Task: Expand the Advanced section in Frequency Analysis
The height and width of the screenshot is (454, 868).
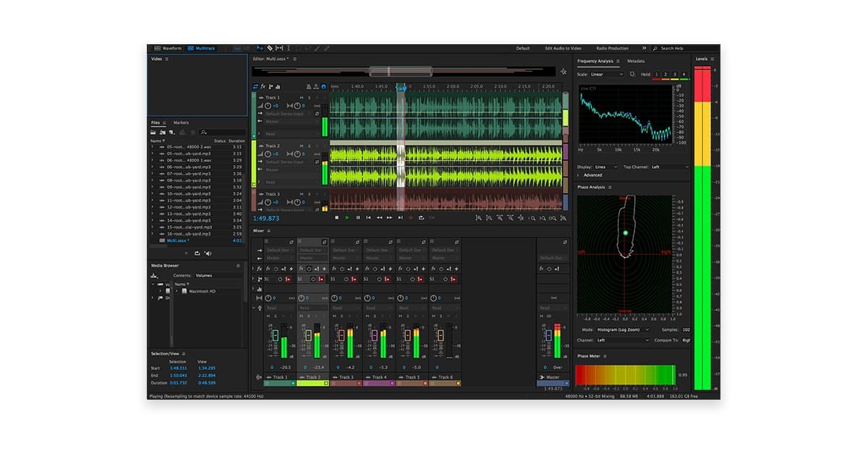Action: (592, 176)
